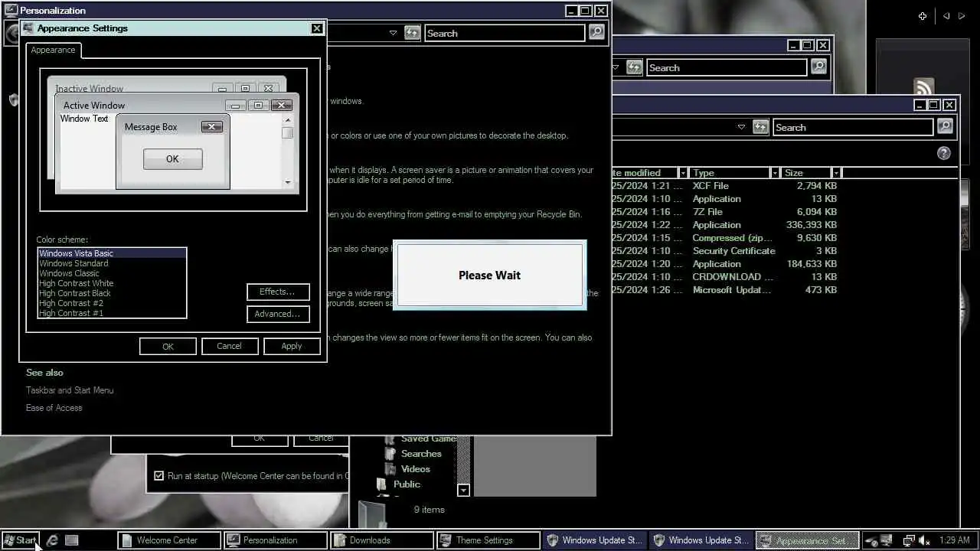Open Personalization address bar dropdown arrow
The image size is (980, 551).
[x=393, y=33]
